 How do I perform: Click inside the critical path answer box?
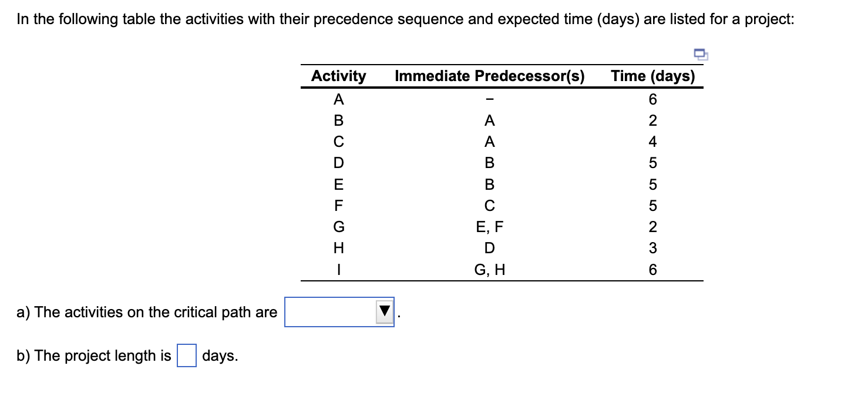pos(329,313)
